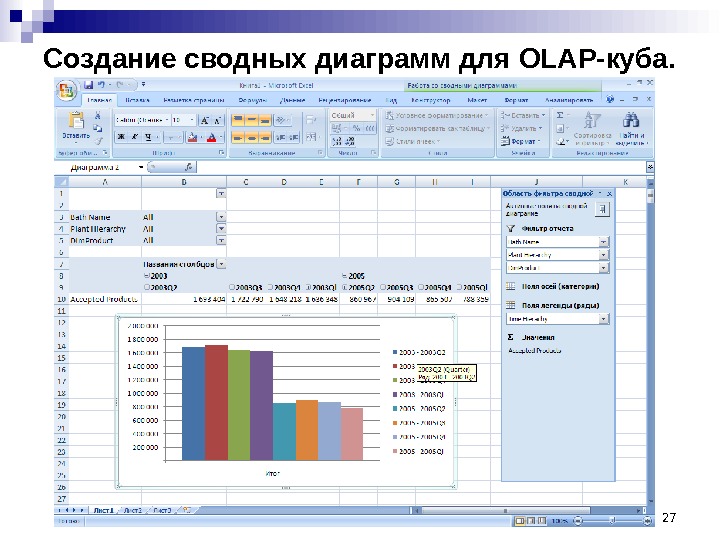The height and width of the screenshot is (540, 720).
Task: Apply red font color with the A icon
Action: tap(211, 137)
